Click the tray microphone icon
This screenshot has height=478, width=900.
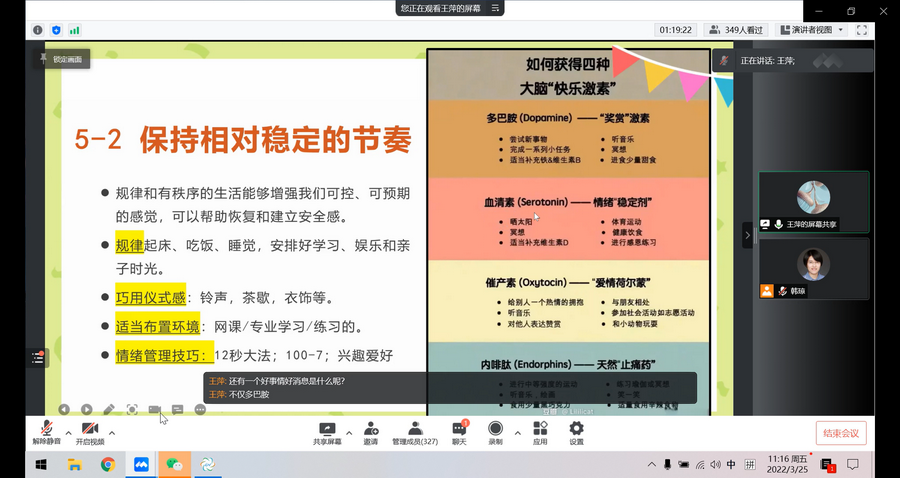tap(667, 465)
